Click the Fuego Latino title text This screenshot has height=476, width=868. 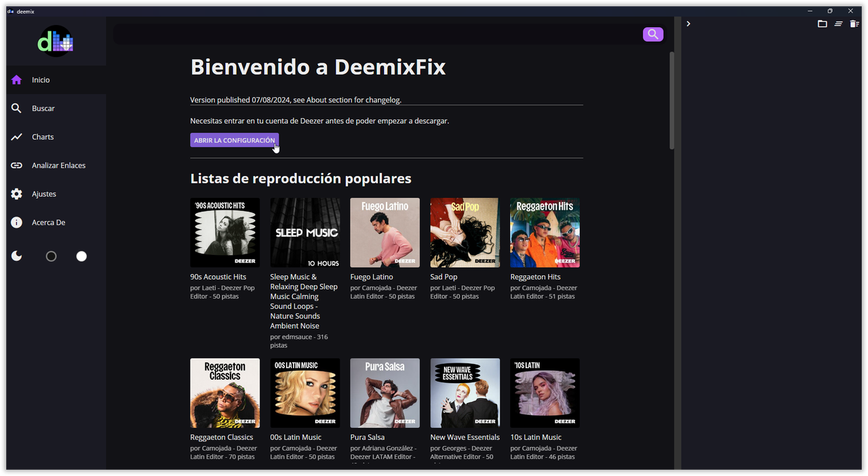(372, 277)
